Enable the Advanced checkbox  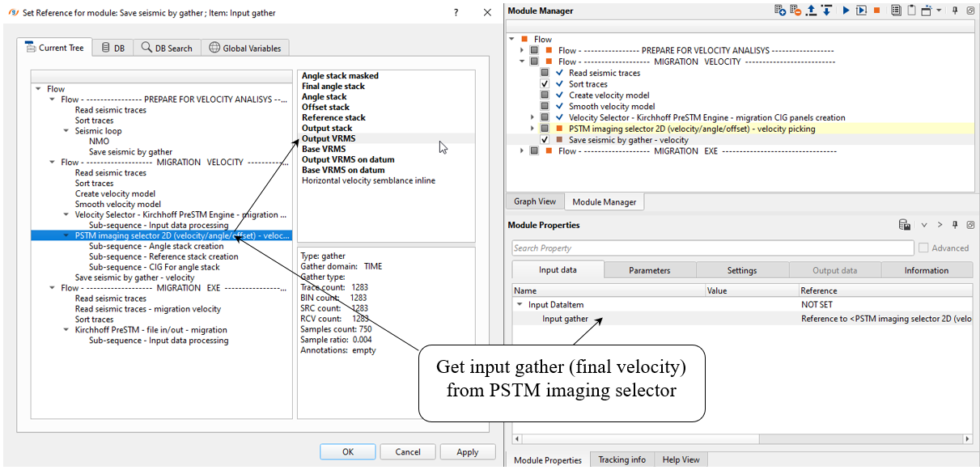[x=923, y=248]
